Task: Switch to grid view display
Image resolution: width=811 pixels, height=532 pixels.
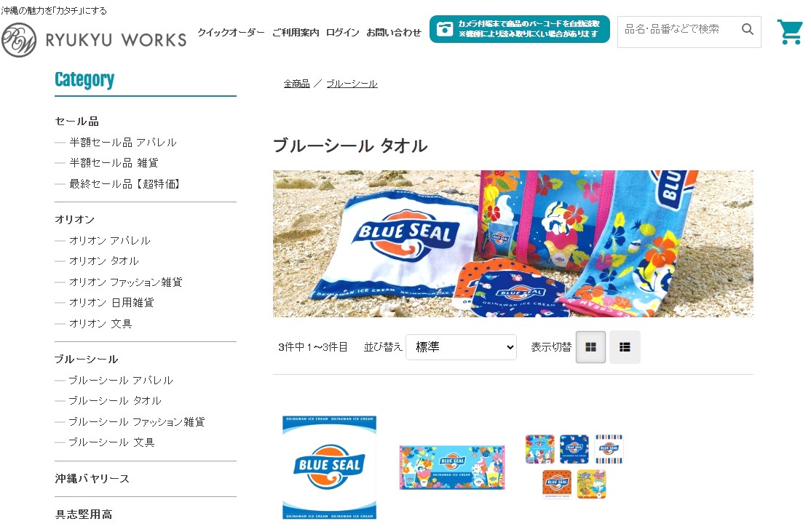Action: [590, 347]
